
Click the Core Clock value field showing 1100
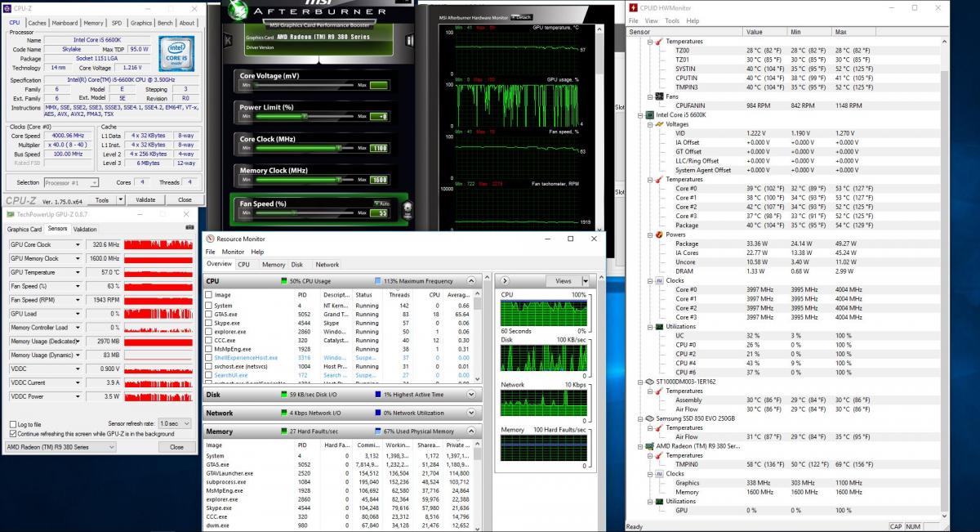378,149
